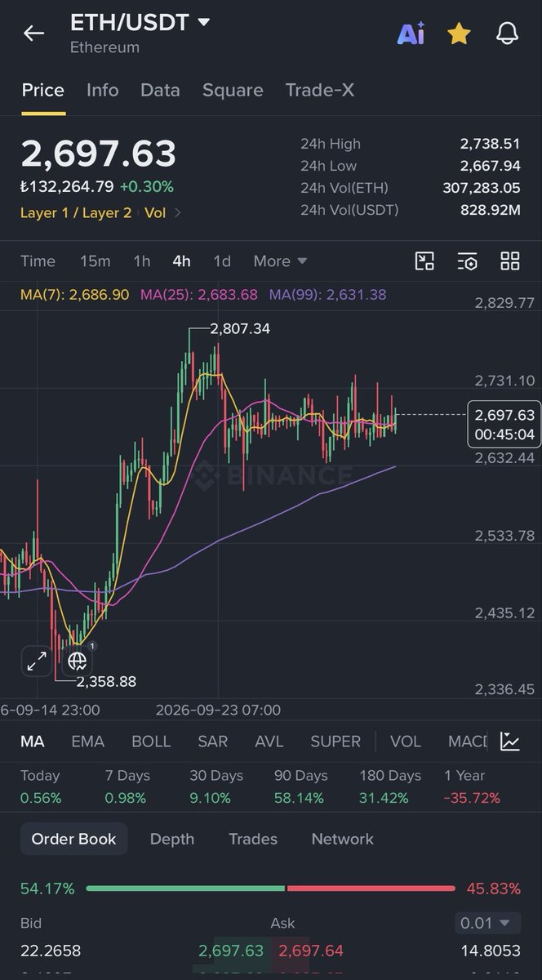
Task: Click the 2,807.34 high marker on chart
Action: pyautogui.click(x=240, y=329)
